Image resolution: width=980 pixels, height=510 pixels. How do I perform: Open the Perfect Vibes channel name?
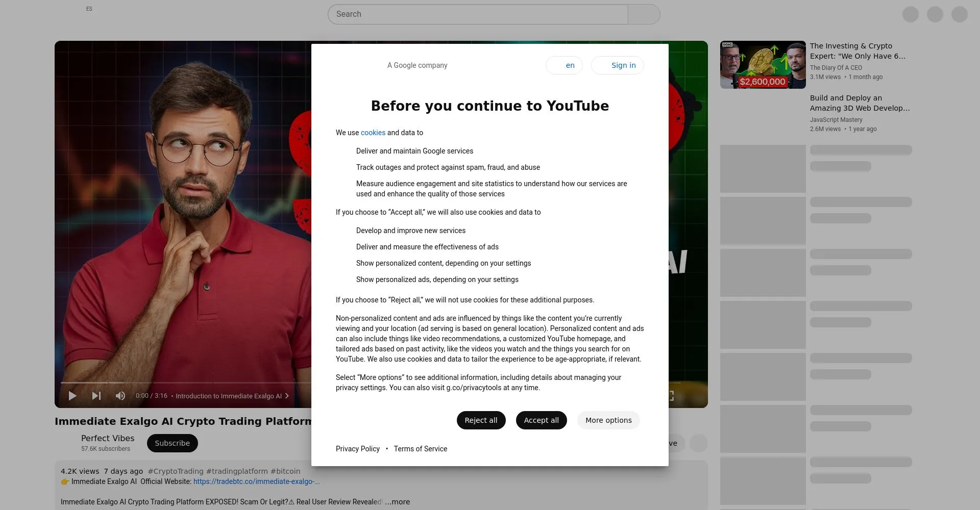point(108,438)
